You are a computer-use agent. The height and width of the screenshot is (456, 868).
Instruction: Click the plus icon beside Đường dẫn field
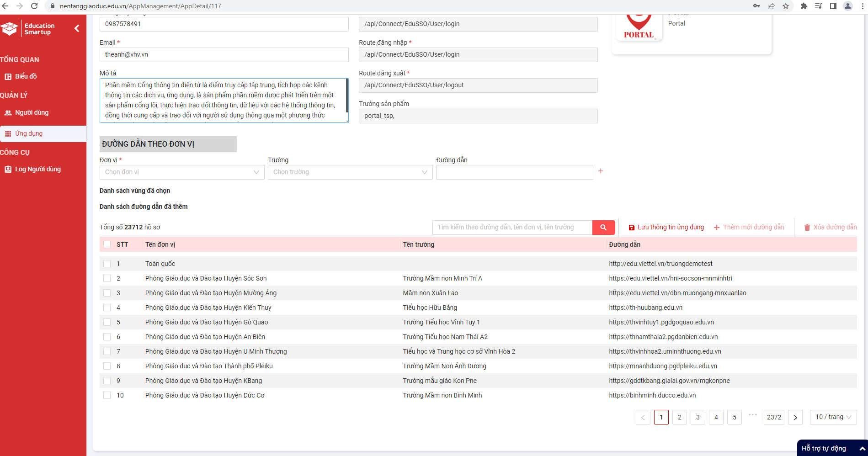(601, 171)
